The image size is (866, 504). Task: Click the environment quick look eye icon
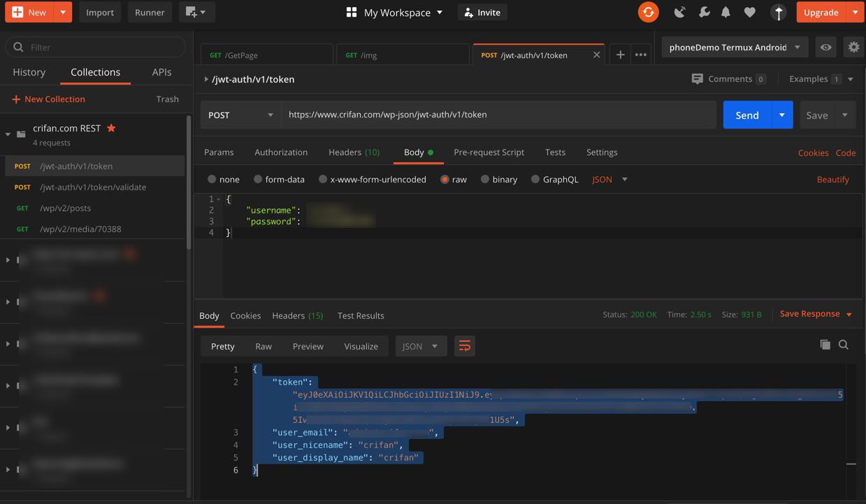[x=825, y=47]
